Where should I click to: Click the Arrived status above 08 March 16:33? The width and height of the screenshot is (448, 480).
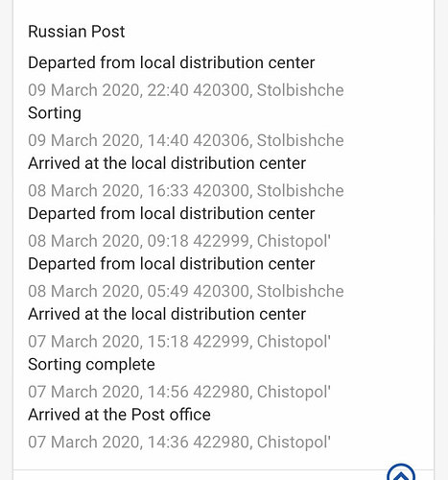point(167,163)
